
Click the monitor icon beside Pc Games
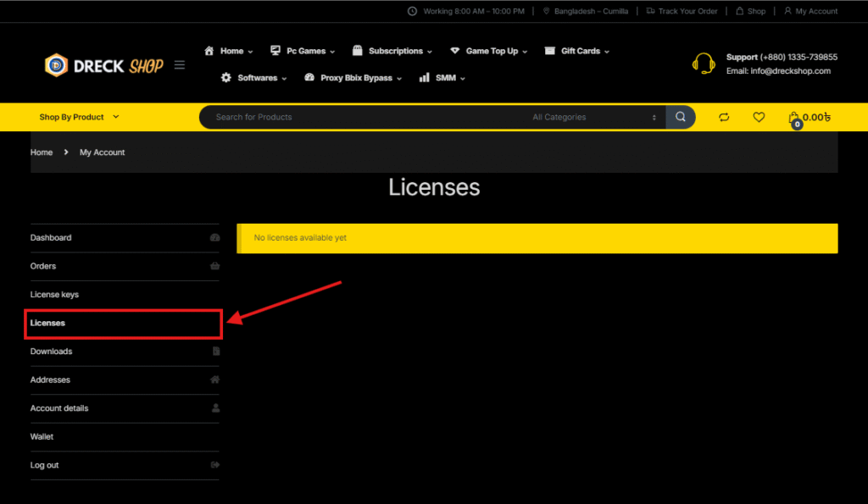pyautogui.click(x=275, y=51)
